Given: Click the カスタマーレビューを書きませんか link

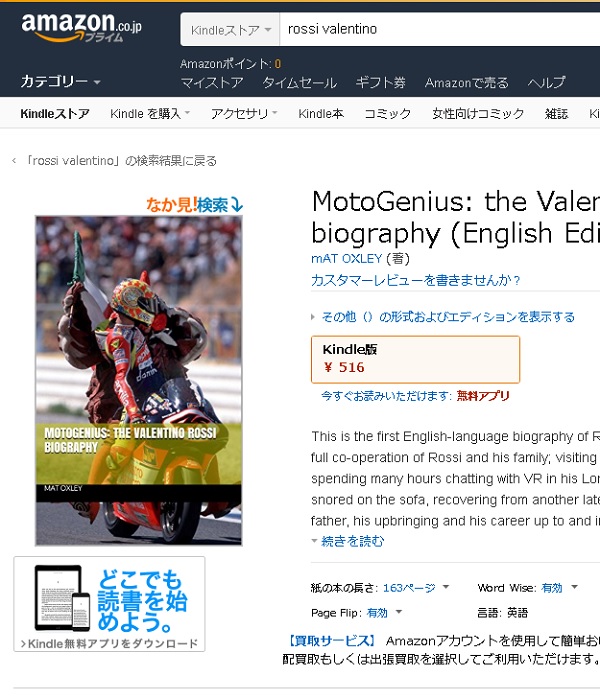Looking at the screenshot, I should [415, 280].
